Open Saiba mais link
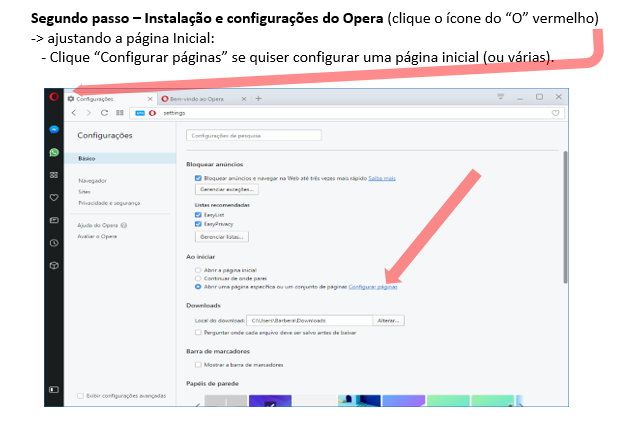Image resolution: width=627 pixels, height=423 pixels. click(x=382, y=178)
